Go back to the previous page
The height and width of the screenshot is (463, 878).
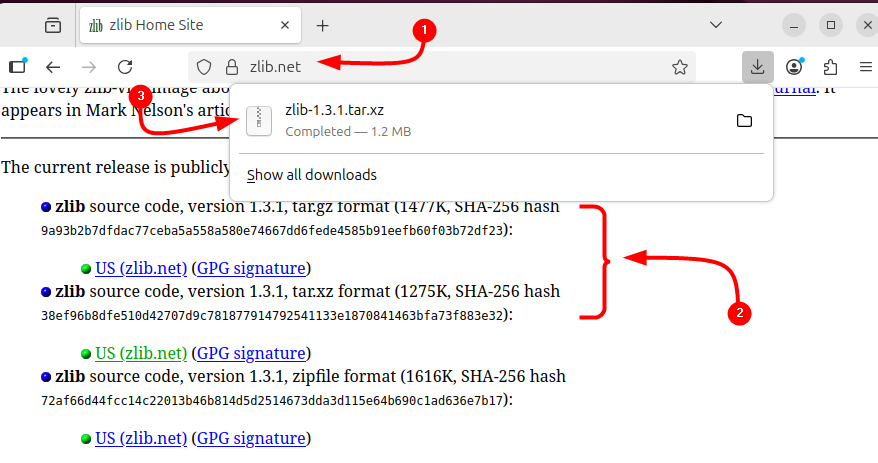[53, 67]
